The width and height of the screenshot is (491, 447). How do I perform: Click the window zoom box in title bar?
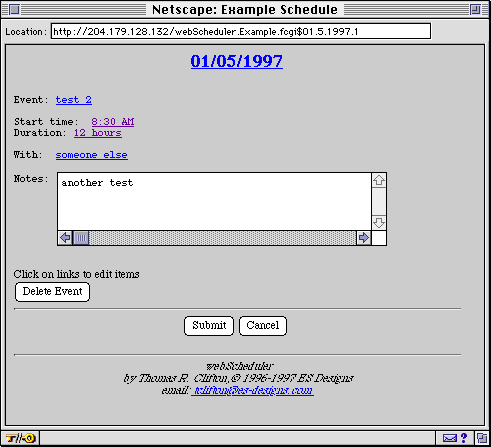[x=475, y=10]
